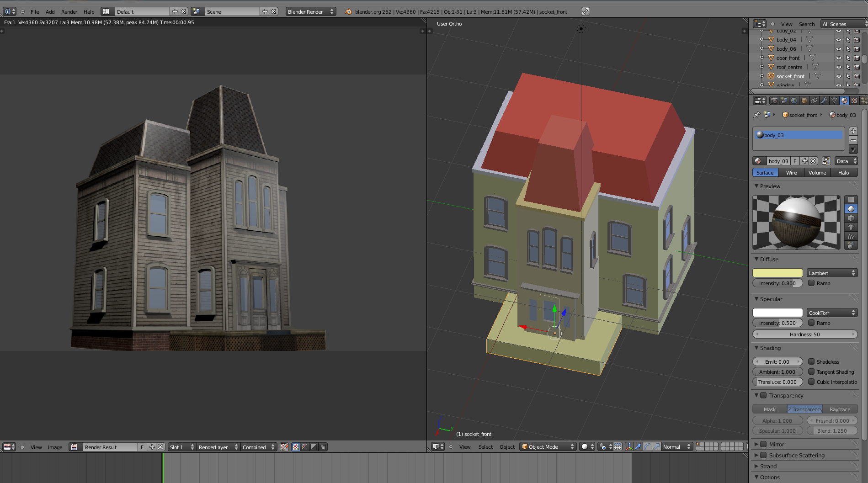Enable the Shadeless checkbox
Screen dimensions: 868x483
(811, 361)
